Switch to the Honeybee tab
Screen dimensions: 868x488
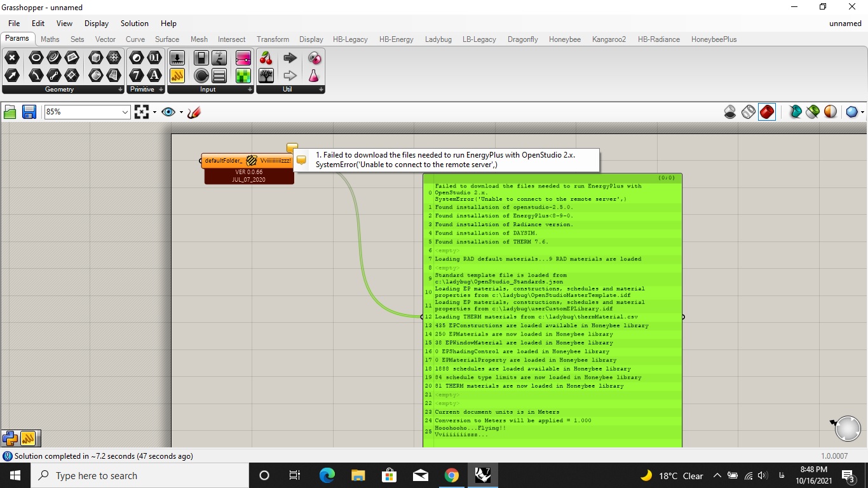565,39
